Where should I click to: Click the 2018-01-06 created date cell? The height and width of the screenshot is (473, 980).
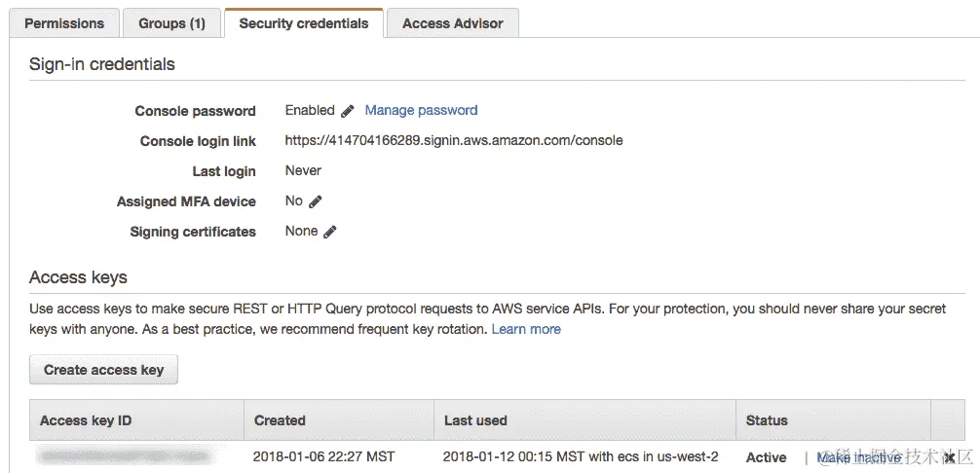324,456
